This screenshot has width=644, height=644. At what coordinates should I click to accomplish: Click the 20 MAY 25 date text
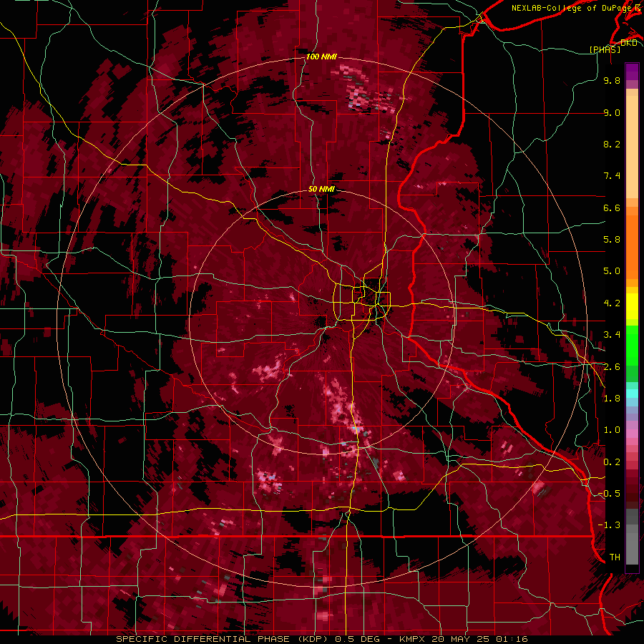(x=462, y=639)
